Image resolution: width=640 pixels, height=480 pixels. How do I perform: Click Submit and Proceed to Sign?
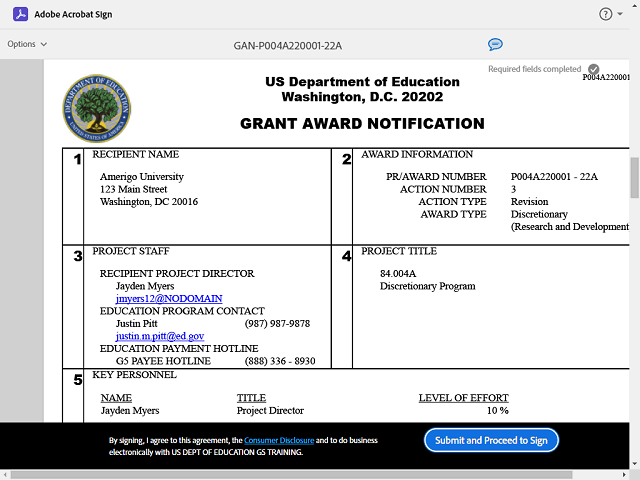click(491, 440)
